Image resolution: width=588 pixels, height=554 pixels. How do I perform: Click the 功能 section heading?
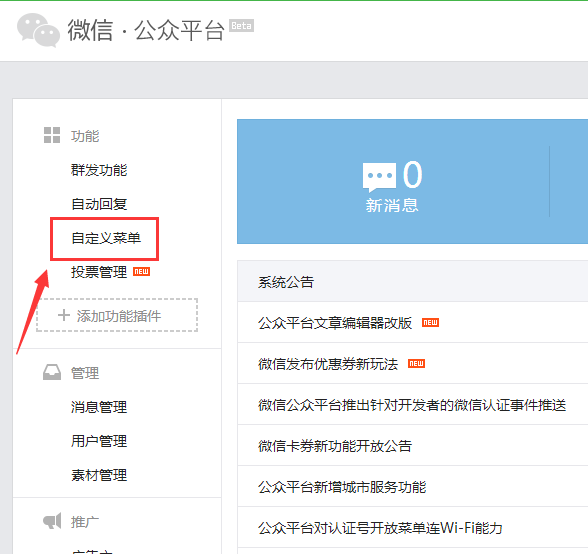point(85,136)
